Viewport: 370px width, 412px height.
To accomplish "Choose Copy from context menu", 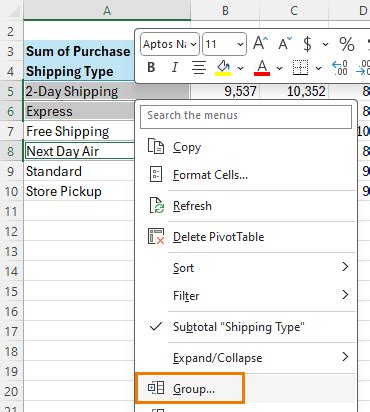I will click(246, 147).
